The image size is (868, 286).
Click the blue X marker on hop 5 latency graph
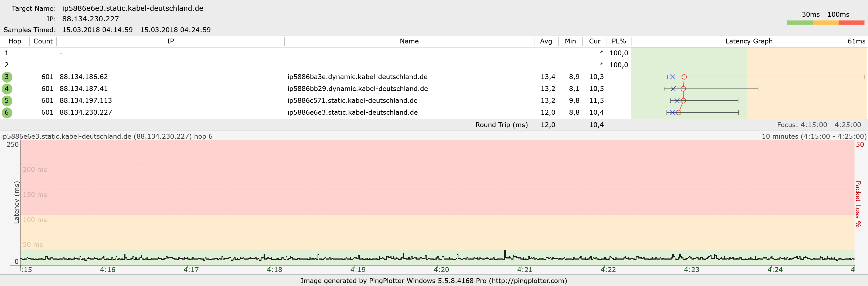677,101
